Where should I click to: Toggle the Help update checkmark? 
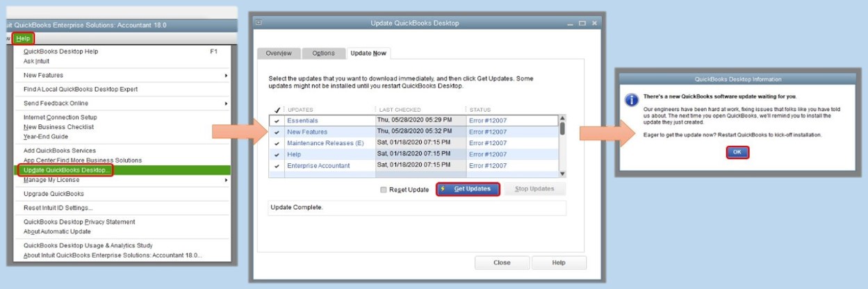[277, 154]
